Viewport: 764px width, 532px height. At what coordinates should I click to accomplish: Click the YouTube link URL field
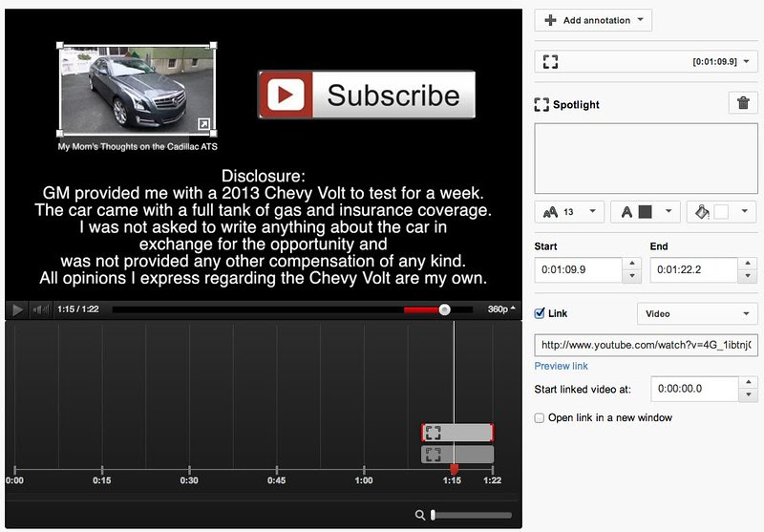coord(646,345)
